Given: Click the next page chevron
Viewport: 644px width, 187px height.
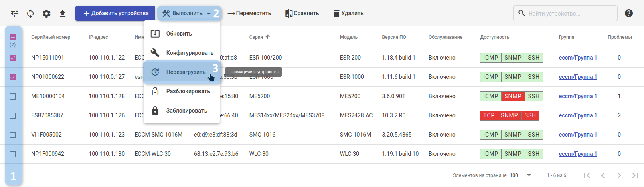Looking at the screenshot, I should 619,175.
